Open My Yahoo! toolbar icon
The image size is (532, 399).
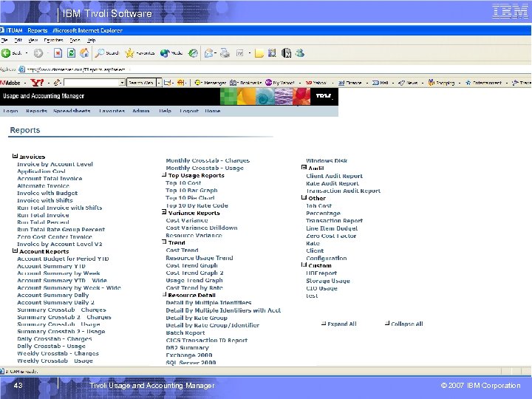pyautogui.click(x=268, y=83)
